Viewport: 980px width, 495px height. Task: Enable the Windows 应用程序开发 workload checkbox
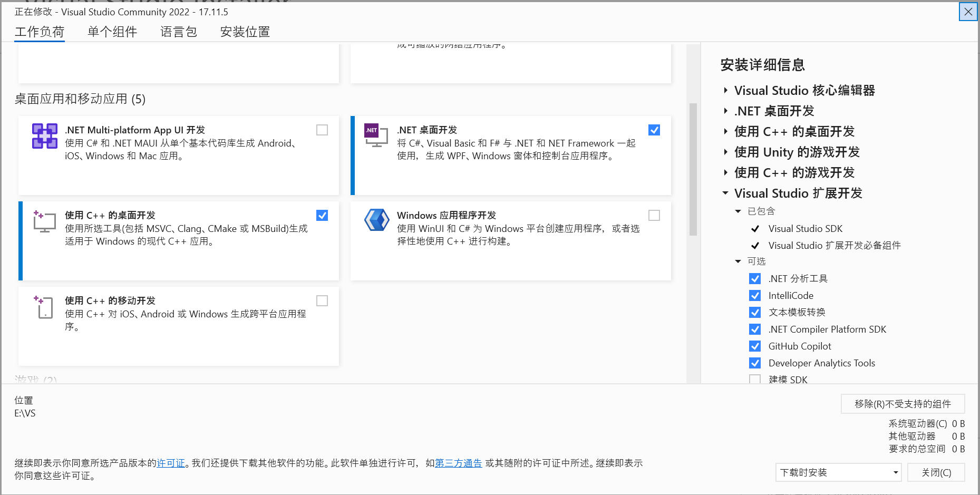(x=654, y=216)
